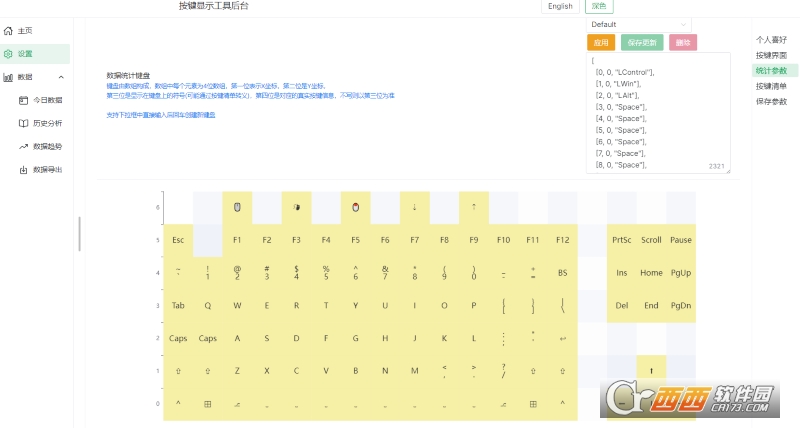Click the Z key cell
The height and width of the screenshot is (428, 800).
click(x=237, y=371)
